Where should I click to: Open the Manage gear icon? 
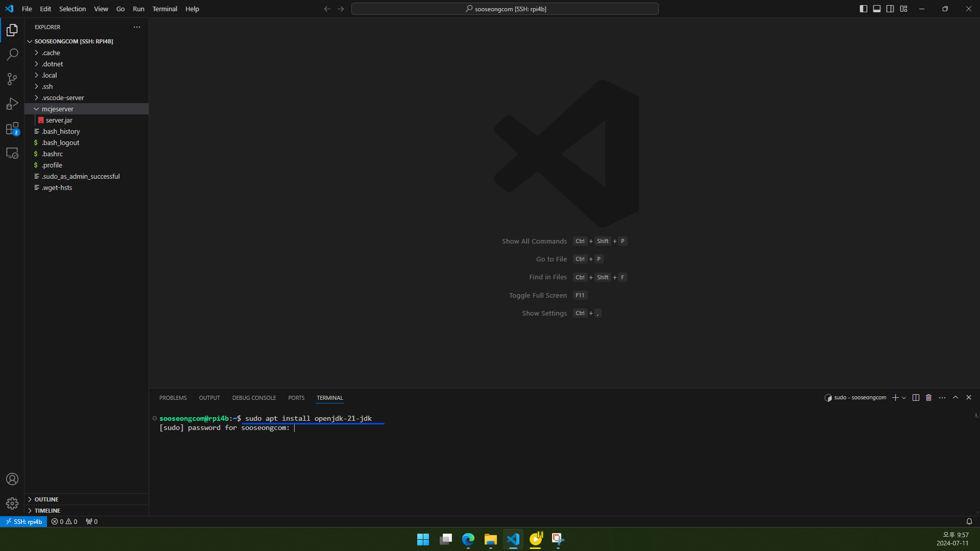click(12, 504)
